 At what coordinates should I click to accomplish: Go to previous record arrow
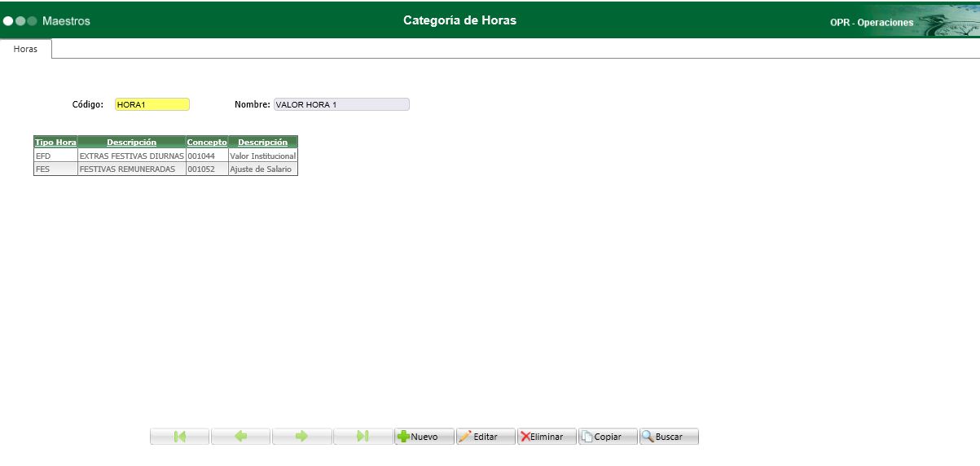[241, 437]
